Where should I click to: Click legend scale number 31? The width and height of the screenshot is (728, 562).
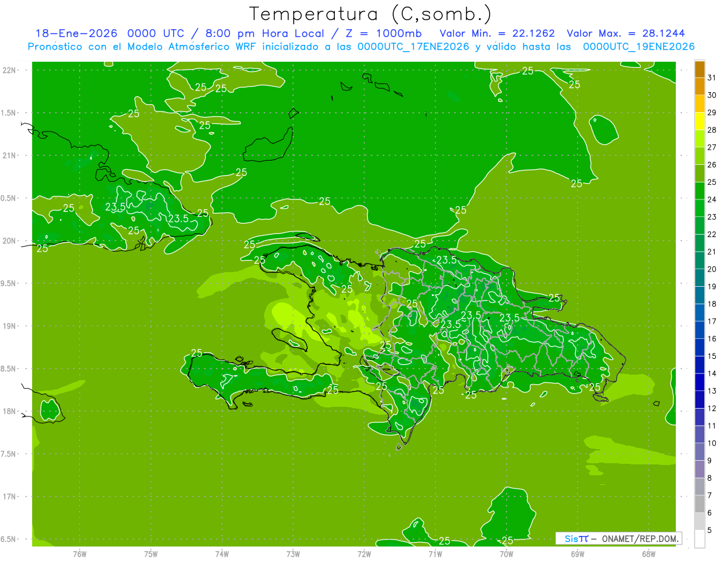coord(712,78)
